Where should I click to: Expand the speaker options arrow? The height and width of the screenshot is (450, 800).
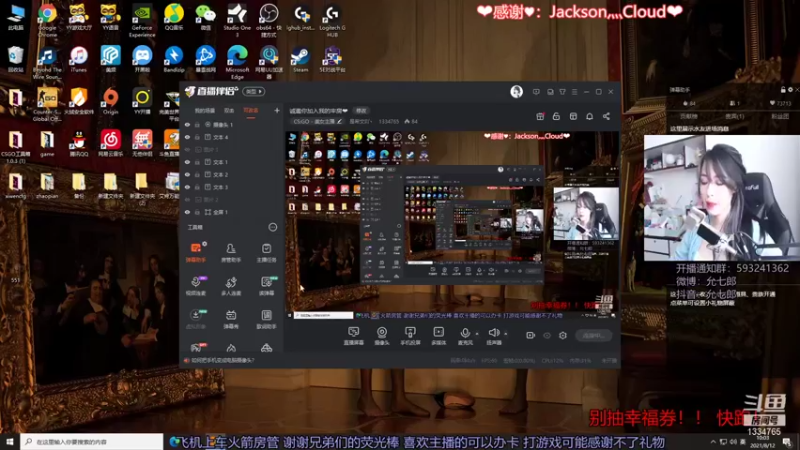pyautogui.click(x=506, y=334)
